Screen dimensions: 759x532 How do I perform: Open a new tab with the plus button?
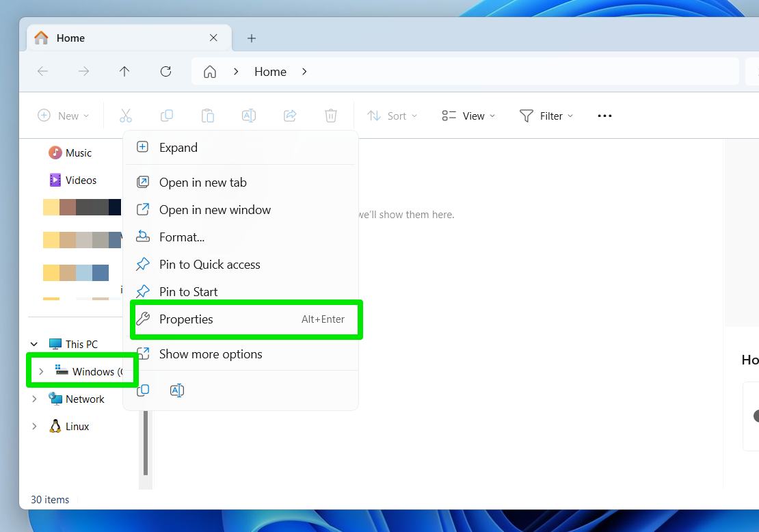pos(251,38)
